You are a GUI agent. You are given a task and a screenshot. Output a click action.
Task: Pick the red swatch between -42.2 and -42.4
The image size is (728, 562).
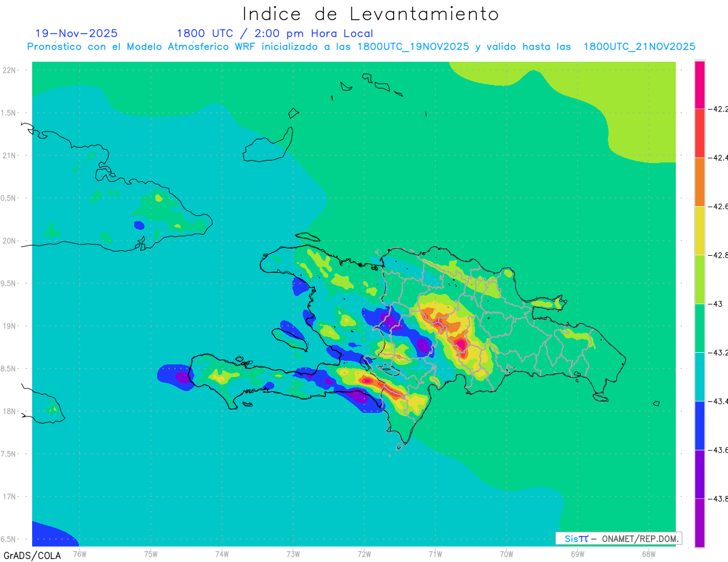(699, 133)
